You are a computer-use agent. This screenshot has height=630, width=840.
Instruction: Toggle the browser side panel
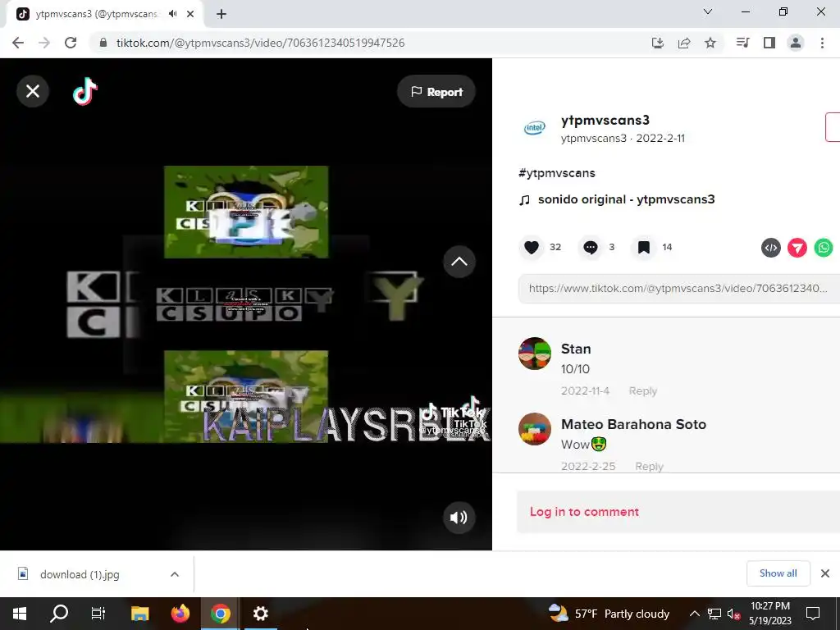[x=769, y=43]
